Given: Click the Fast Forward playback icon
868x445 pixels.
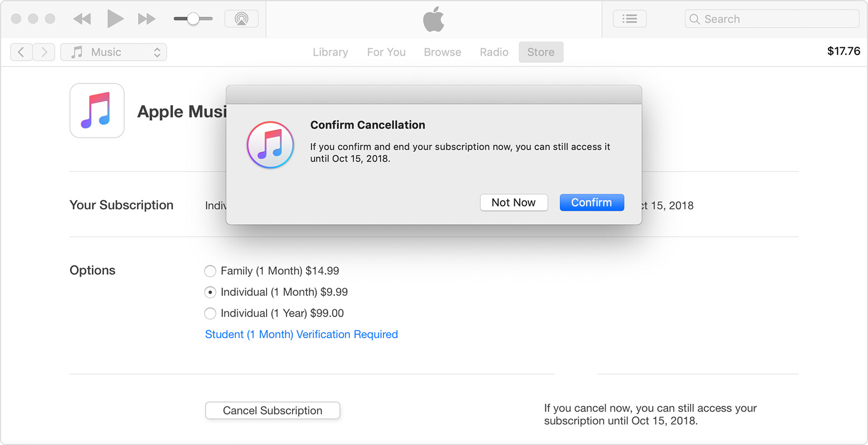Looking at the screenshot, I should 146,18.
